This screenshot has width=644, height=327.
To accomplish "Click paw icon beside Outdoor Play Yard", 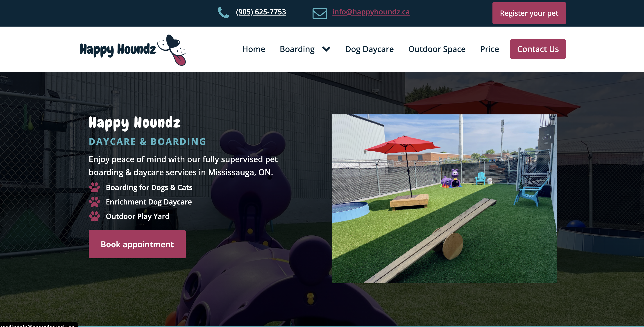I will (95, 216).
